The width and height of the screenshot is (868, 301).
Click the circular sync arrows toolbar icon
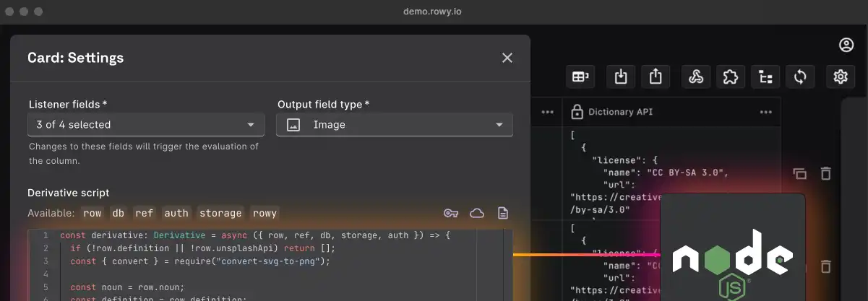800,76
